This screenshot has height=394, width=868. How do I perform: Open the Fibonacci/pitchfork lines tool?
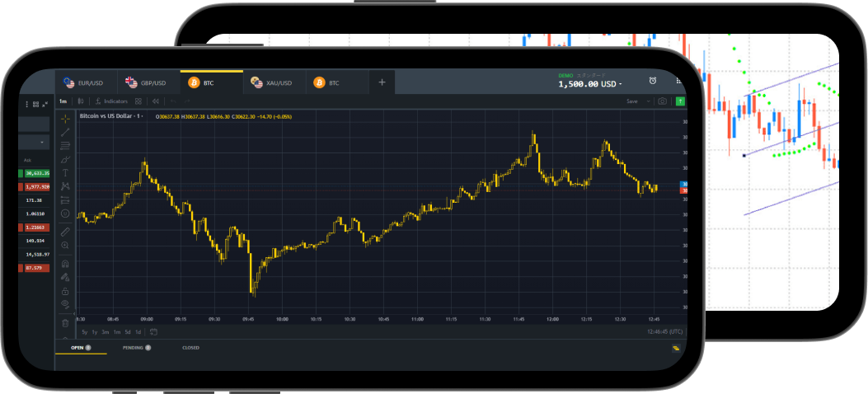65,146
